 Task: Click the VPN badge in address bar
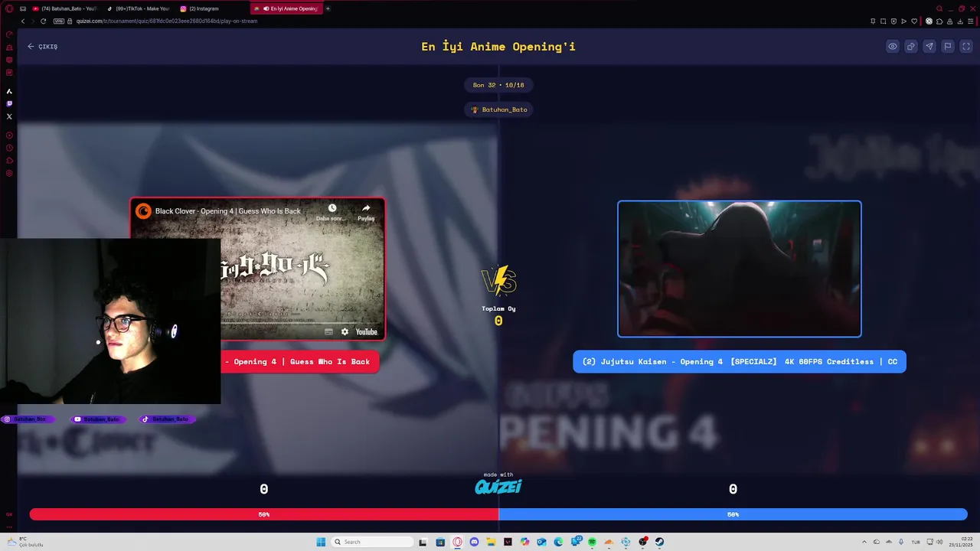58,21
